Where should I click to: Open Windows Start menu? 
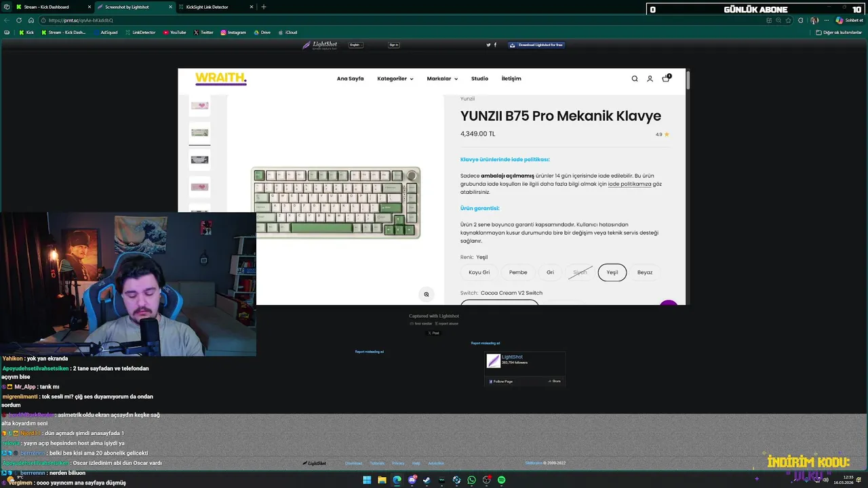(x=367, y=480)
